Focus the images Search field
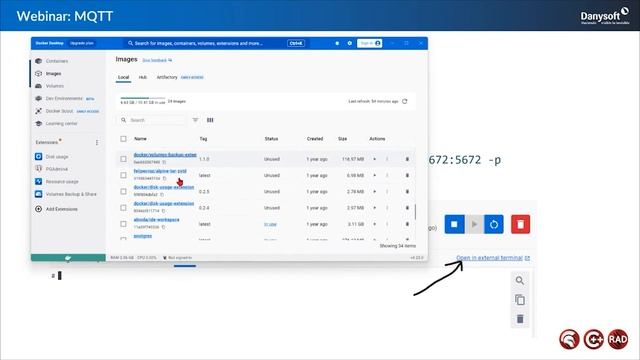This screenshot has height=360, width=640. [x=152, y=120]
